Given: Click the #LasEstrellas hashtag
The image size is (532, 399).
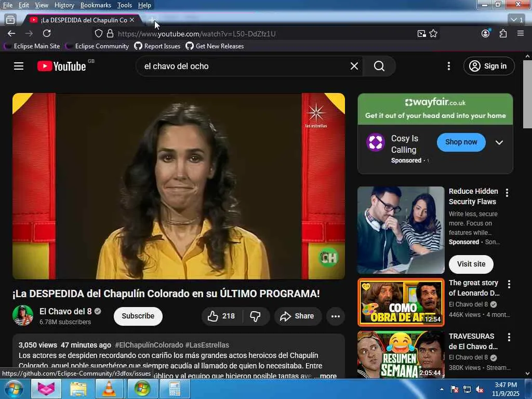Looking at the screenshot, I should (x=207, y=345).
